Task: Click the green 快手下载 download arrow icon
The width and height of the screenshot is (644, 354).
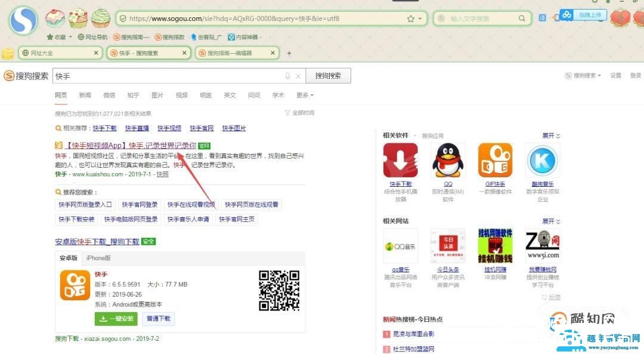Action: click(400, 160)
